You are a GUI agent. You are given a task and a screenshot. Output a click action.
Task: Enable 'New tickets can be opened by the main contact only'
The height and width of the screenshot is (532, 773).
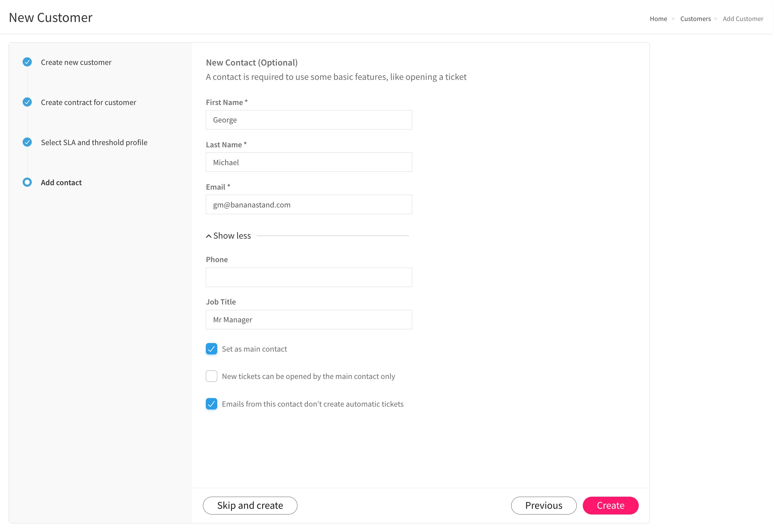pos(212,376)
